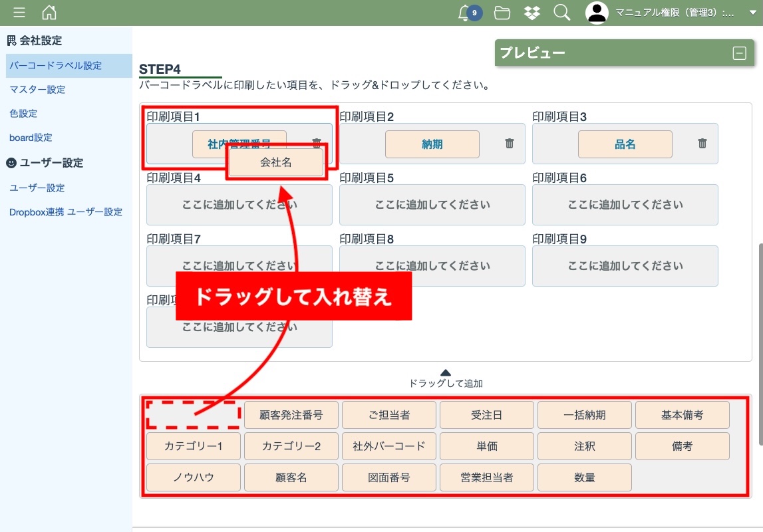Open Dropbox連携 ユーザー設定 link
Viewport: 763px width, 532px height.
(x=66, y=212)
